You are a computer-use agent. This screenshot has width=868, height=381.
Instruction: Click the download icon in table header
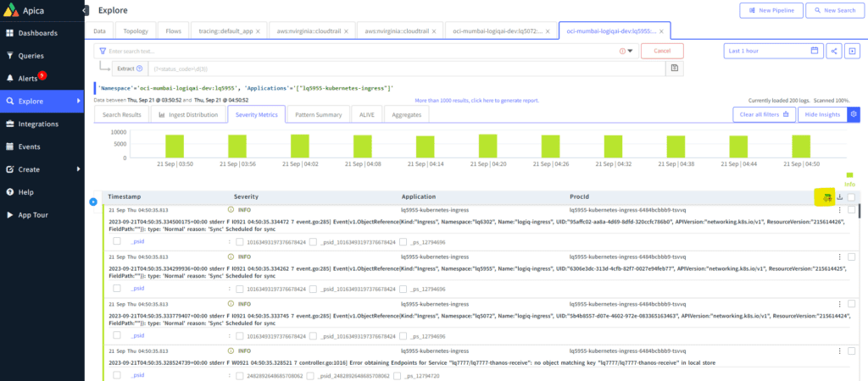point(839,197)
